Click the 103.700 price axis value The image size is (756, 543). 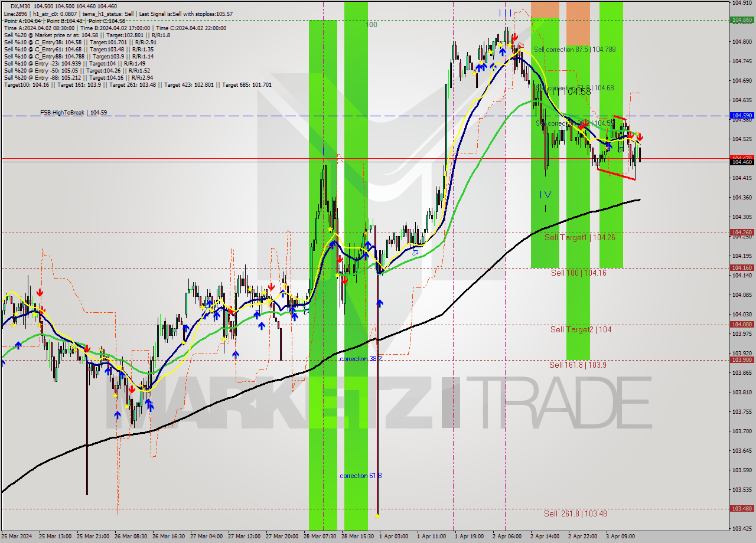pos(742,431)
